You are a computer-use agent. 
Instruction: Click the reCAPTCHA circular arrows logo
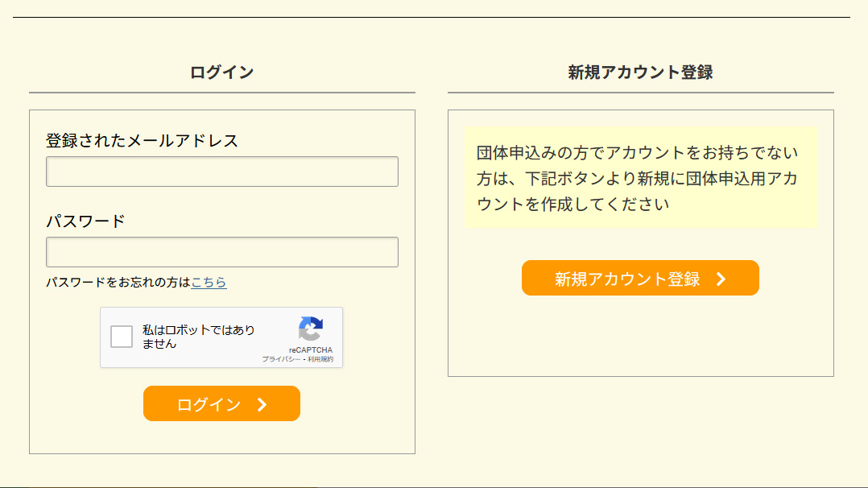[x=311, y=329]
